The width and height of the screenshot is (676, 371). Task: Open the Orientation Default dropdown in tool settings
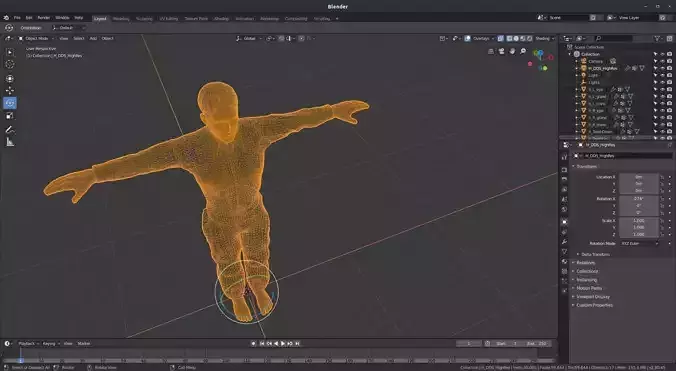tap(68, 28)
